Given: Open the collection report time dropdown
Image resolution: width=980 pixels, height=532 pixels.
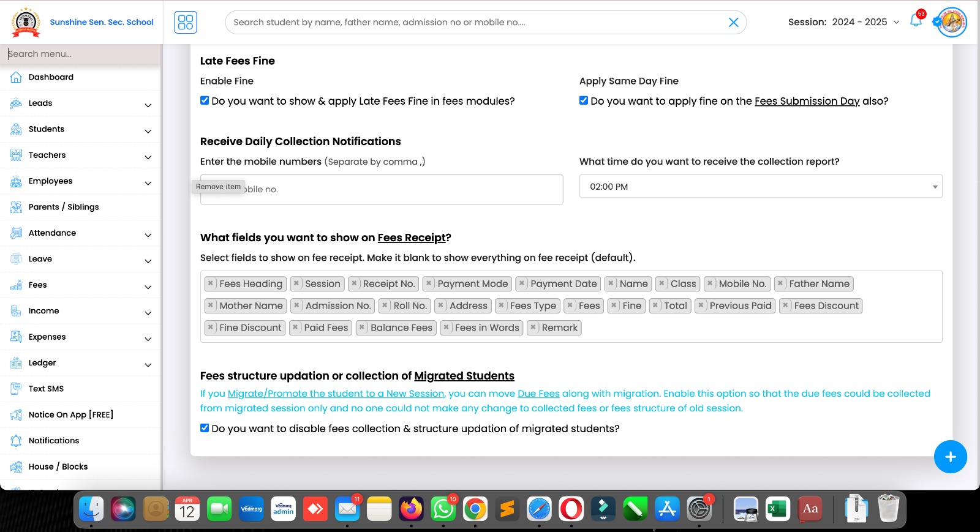Looking at the screenshot, I should coord(760,187).
